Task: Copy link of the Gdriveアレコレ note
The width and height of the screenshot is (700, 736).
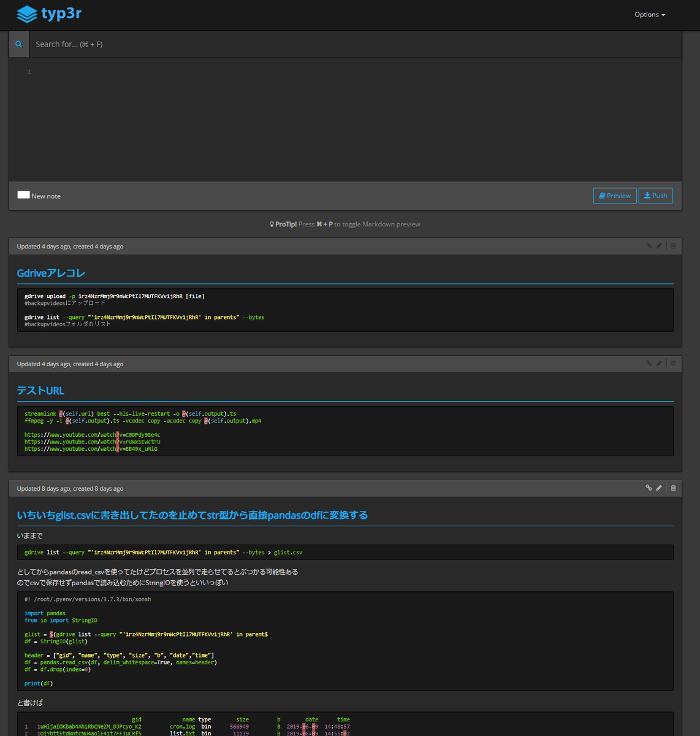Action: point(649,246)
